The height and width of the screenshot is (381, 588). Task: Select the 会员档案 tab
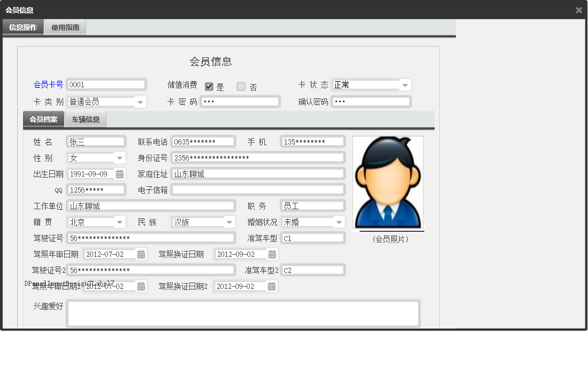point(43,119)
